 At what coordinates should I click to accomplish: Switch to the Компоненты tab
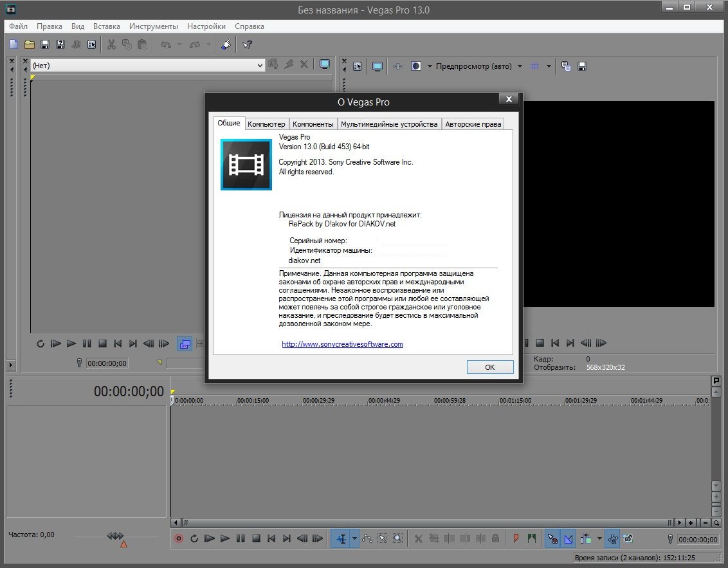click(x=313, y=124)
